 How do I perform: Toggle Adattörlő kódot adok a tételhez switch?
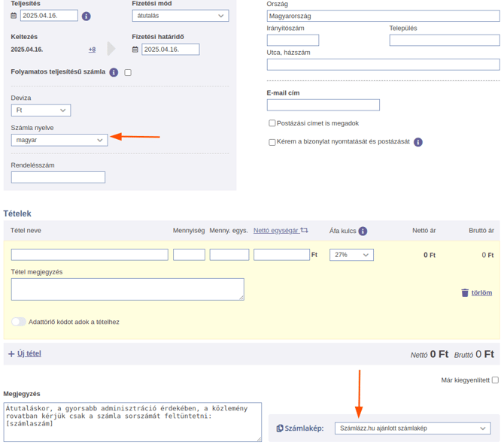(x=19, y=322)
